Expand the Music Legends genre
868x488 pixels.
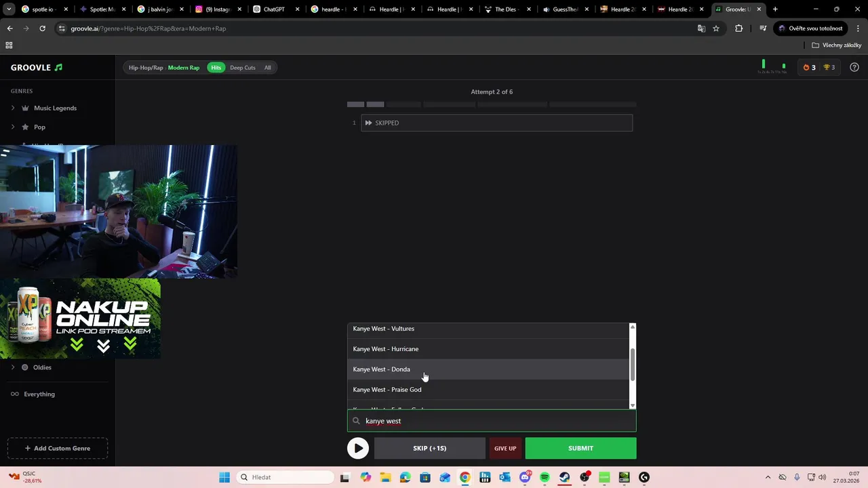click(12, 108)
